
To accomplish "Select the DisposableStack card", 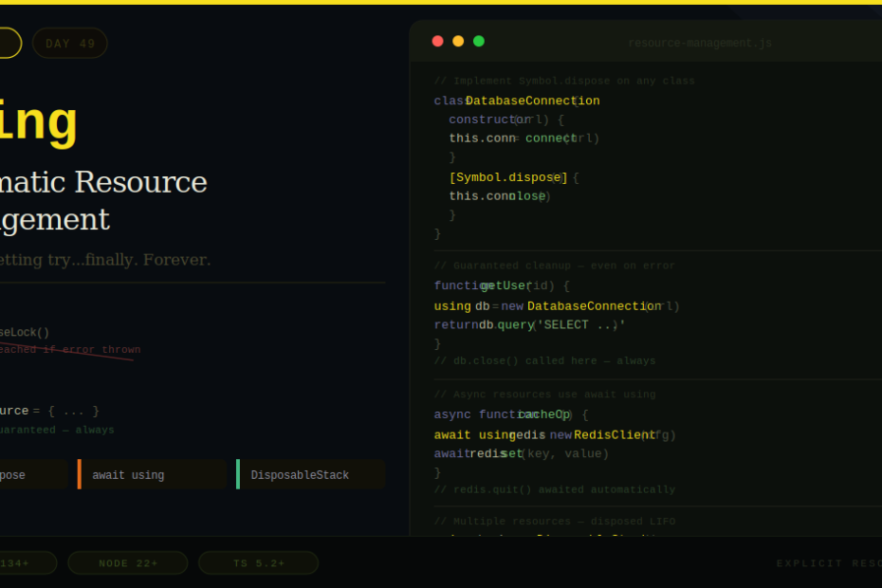I will coord(311,475).
